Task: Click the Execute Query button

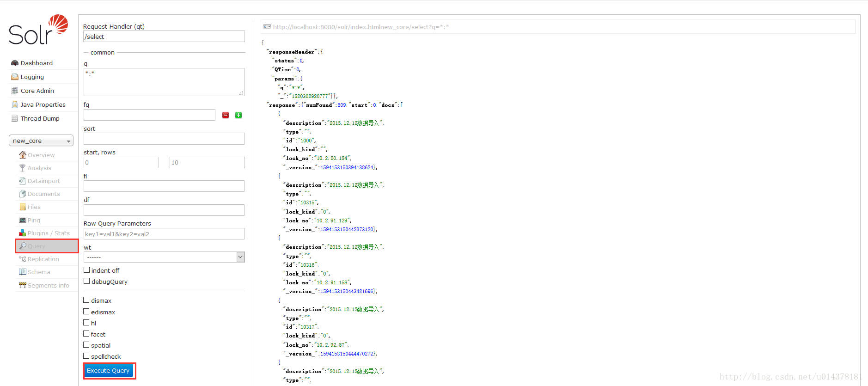Action: [x=108, y=370]
